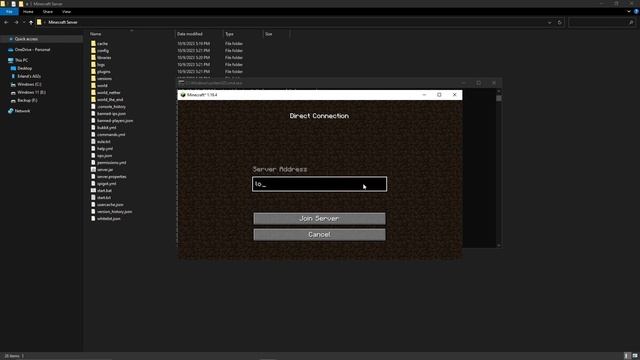The height and width of the screenshot is (360, 640).
Task: Expand the ribbon chevron at top right
Action: click(x=629, y=12)
